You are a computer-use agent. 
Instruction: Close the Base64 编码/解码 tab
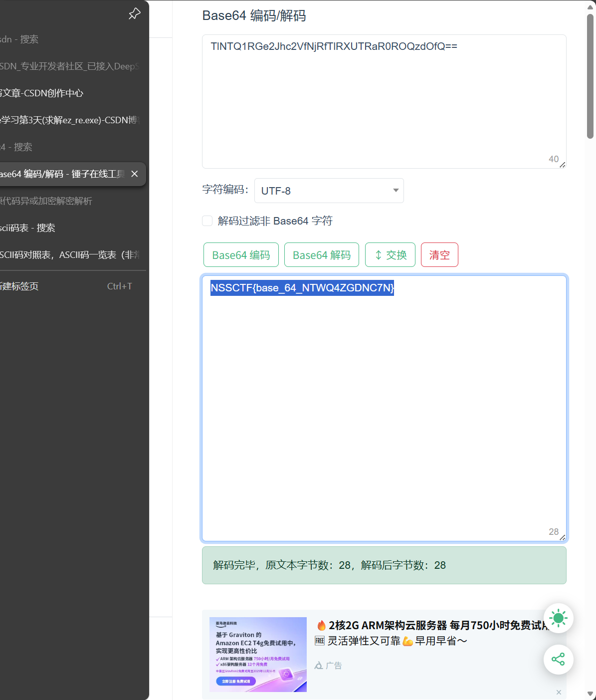(x=134, y=174)
